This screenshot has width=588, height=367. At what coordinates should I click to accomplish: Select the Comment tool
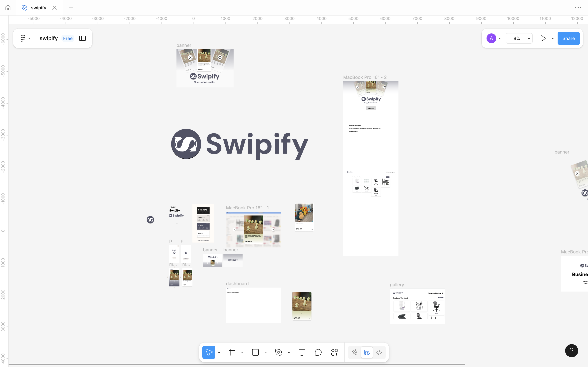(x=318, y=352)
